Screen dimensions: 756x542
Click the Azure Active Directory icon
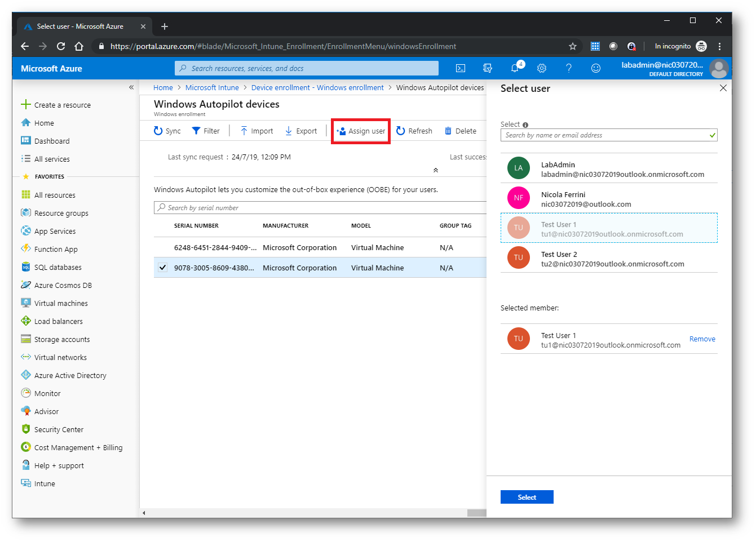[26, 375]
